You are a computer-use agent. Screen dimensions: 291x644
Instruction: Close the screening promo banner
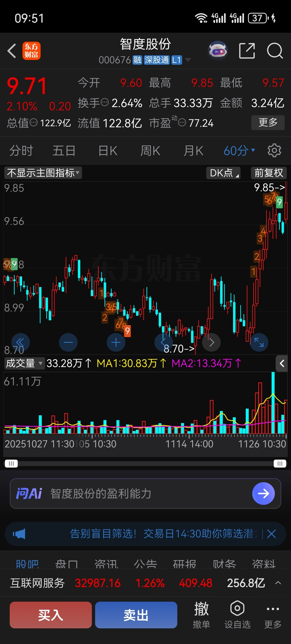(271, 534)
